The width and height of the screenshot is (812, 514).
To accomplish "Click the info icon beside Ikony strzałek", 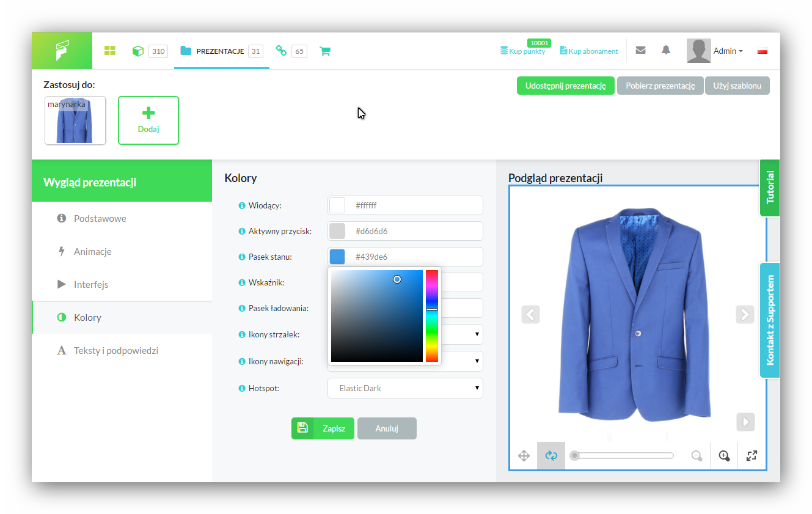I will (242, 334).
